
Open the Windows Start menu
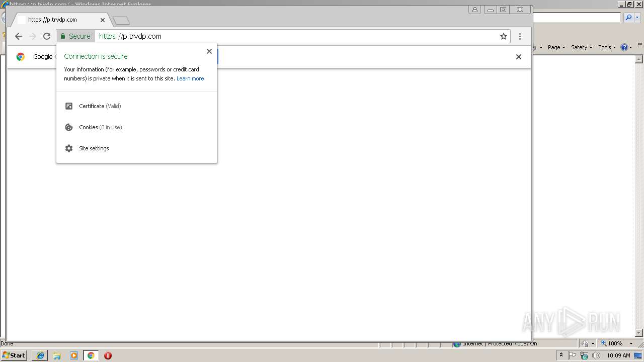(14, 355)
